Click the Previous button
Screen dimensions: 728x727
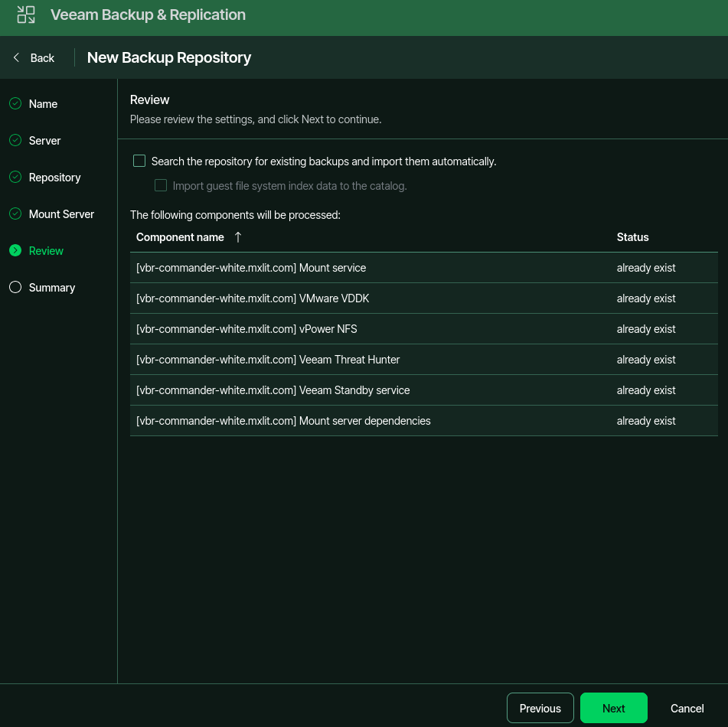[540, 708]
